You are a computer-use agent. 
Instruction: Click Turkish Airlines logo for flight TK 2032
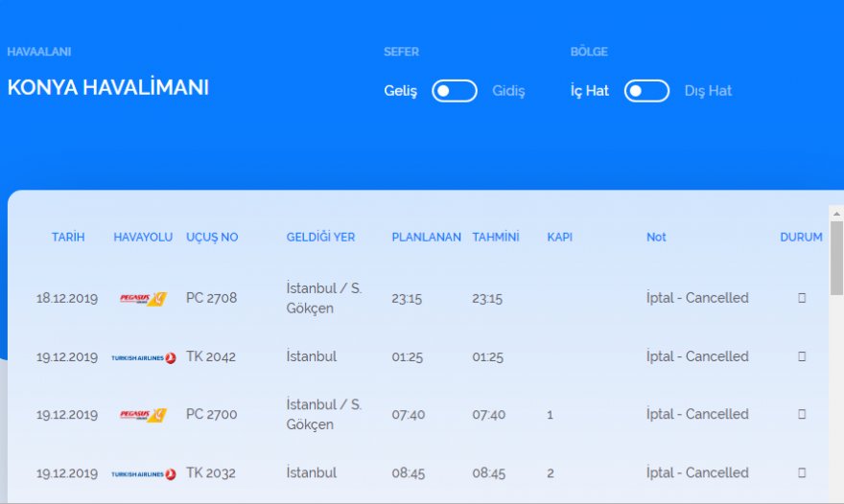(143, 473)
